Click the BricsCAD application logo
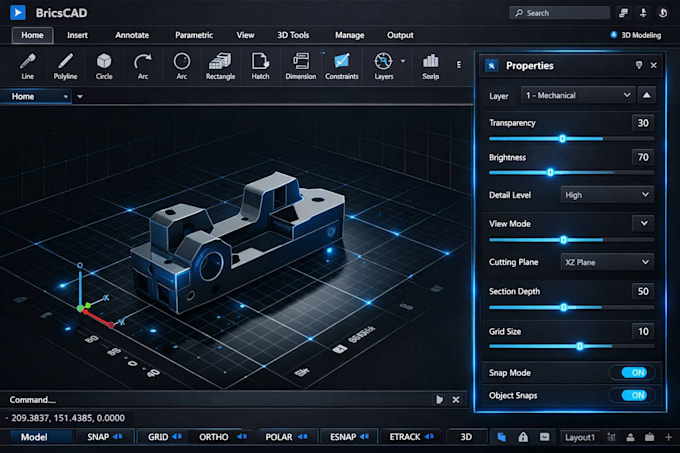This screenshot has width=680, height=453. click(x=18, y=13)
